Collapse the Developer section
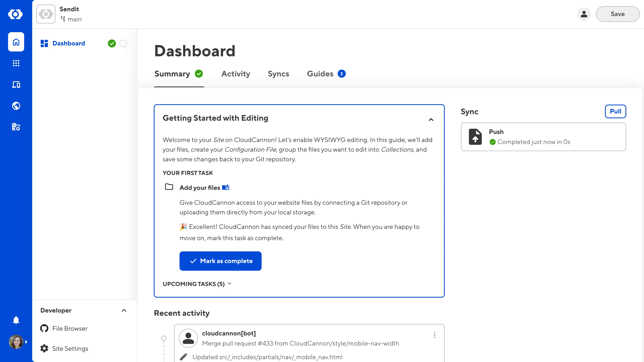 [124, 310]
